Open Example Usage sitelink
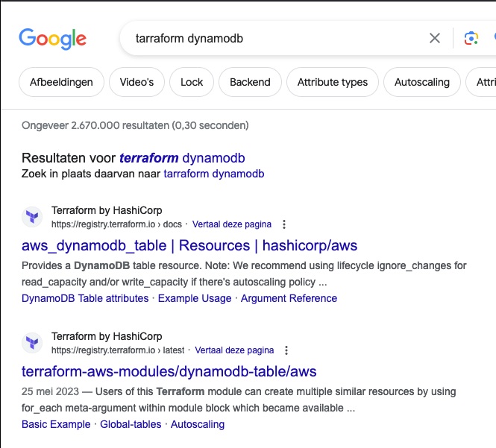 point(195,298)
